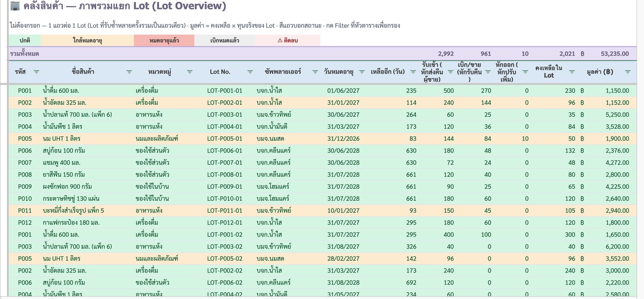Click the warehouse building icon beside the title
Image resolution: width=644 pixels, height=299 pixels.
point(15,6)
